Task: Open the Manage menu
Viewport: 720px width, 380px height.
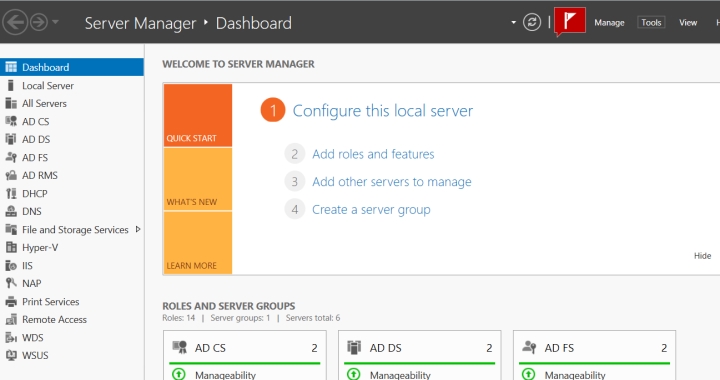Action: [x=609, y=22]
